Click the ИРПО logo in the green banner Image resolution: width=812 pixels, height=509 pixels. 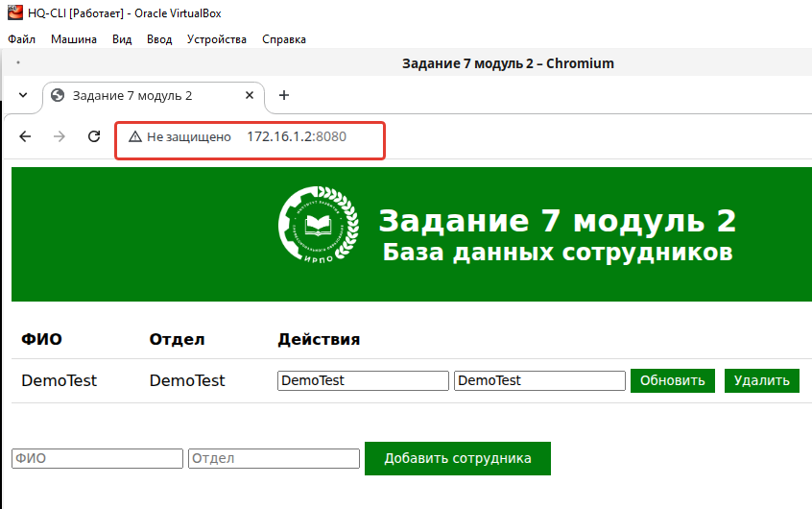[318, 224]
